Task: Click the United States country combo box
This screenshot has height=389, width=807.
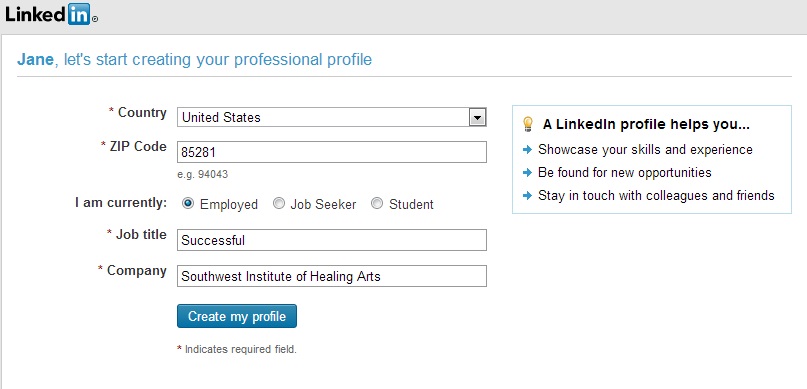Action: 331,117
